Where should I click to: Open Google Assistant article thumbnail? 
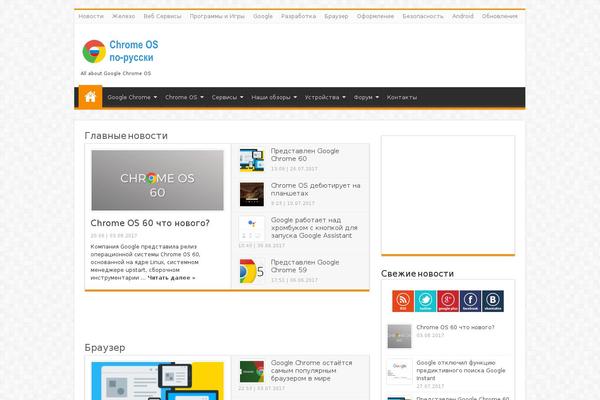point(252,229)
